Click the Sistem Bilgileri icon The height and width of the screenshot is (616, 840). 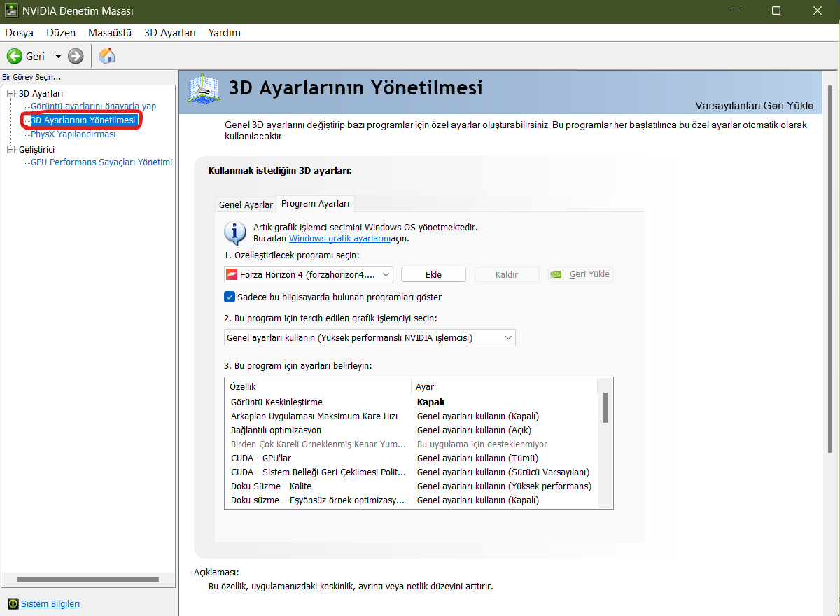[13, 603]
